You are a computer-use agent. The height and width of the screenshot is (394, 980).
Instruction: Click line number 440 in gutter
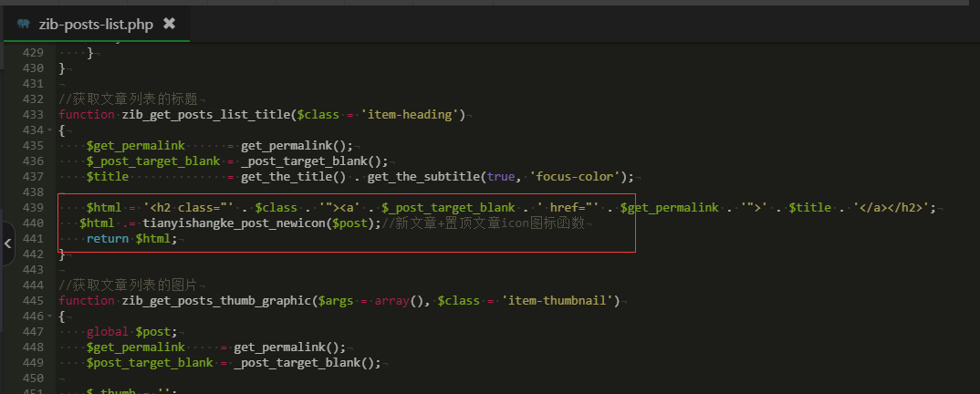click(33, 223)
